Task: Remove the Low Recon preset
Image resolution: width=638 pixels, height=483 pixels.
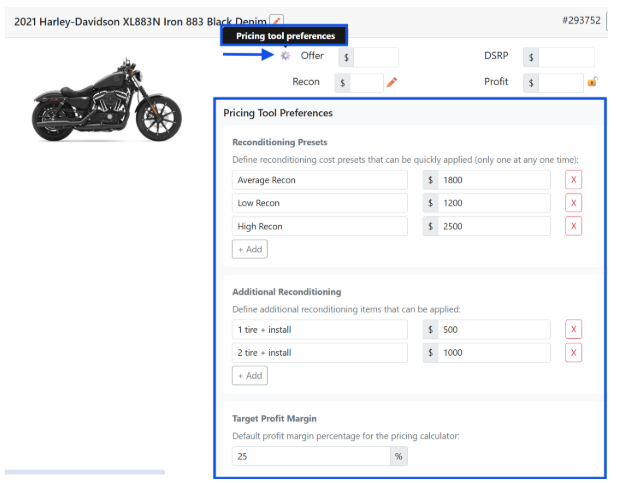Action: [x=573, y=203]
